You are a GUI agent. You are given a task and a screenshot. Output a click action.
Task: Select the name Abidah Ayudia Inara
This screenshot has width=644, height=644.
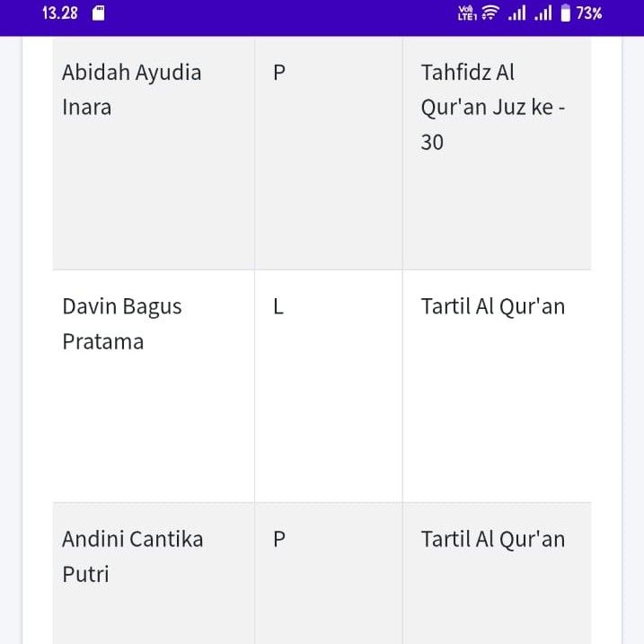point(132,90)
